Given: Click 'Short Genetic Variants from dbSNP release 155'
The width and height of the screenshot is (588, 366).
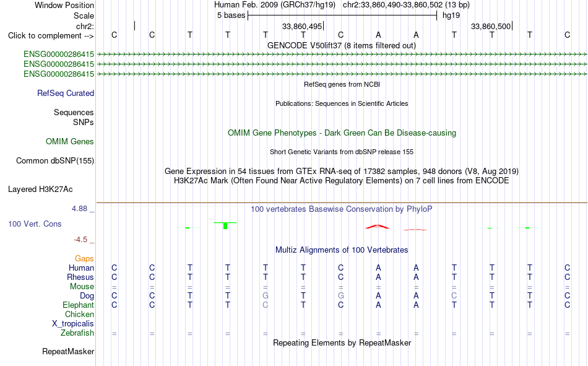Looking at the screenshot, I should 342,152.
